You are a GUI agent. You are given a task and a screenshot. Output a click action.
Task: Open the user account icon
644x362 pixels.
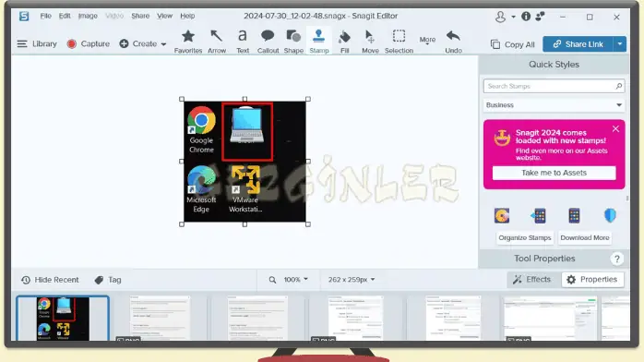(500, 17)
